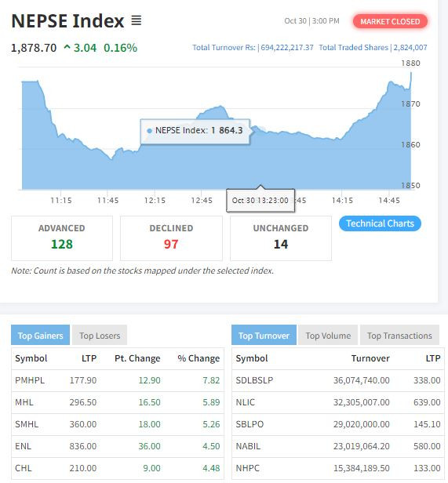The image size is (448, 483).
Task: Open the Top Transactions tab
Action: point(399,336)
